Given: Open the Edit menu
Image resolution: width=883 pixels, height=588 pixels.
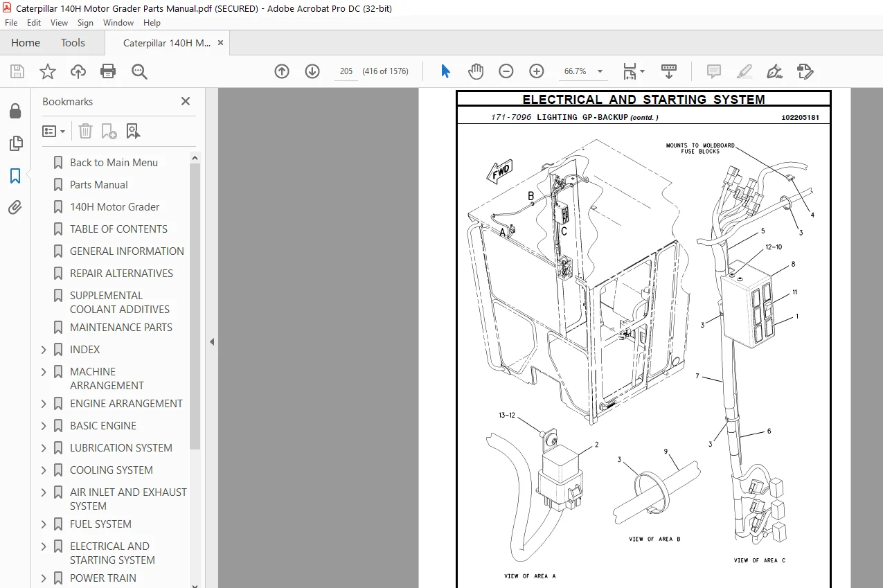Looking at the screenshot, I should pyautogui.click(x=34, y=23).
